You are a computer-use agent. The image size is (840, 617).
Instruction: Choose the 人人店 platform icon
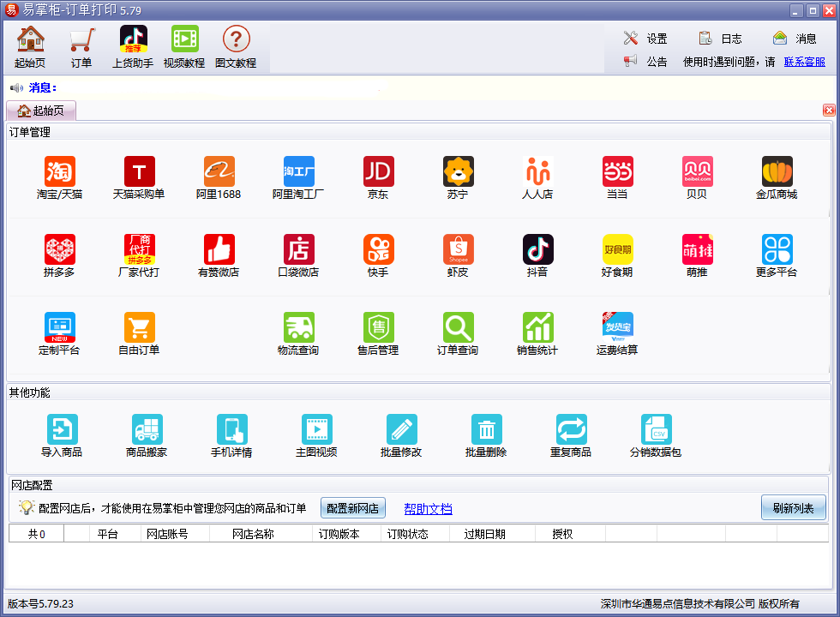point(538,177)
